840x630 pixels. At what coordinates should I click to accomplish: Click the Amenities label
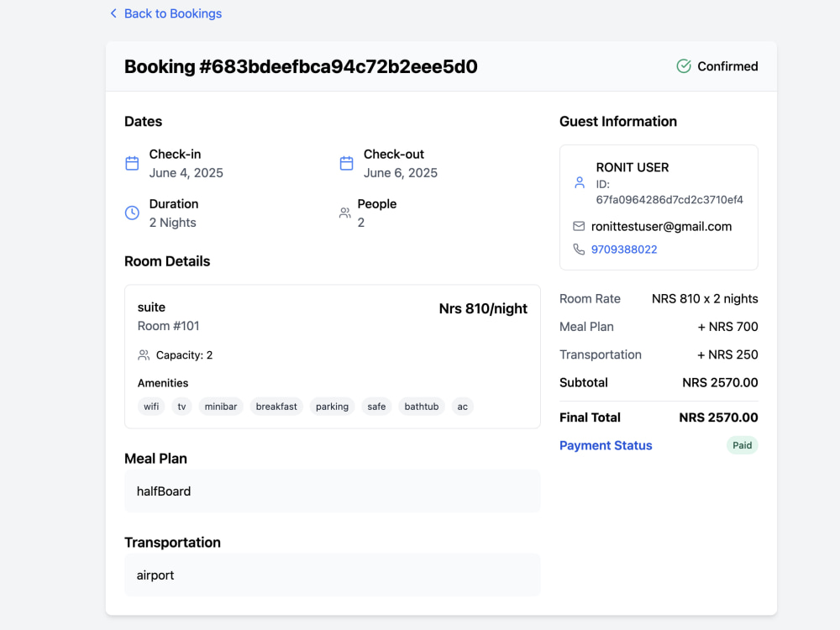click(x=163, y=383)
